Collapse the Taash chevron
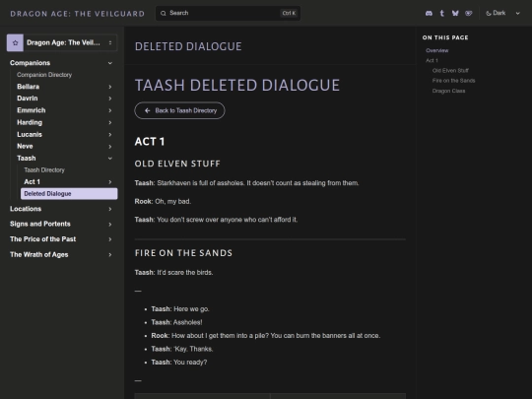 pyautogui.click(x=110, y=159)
